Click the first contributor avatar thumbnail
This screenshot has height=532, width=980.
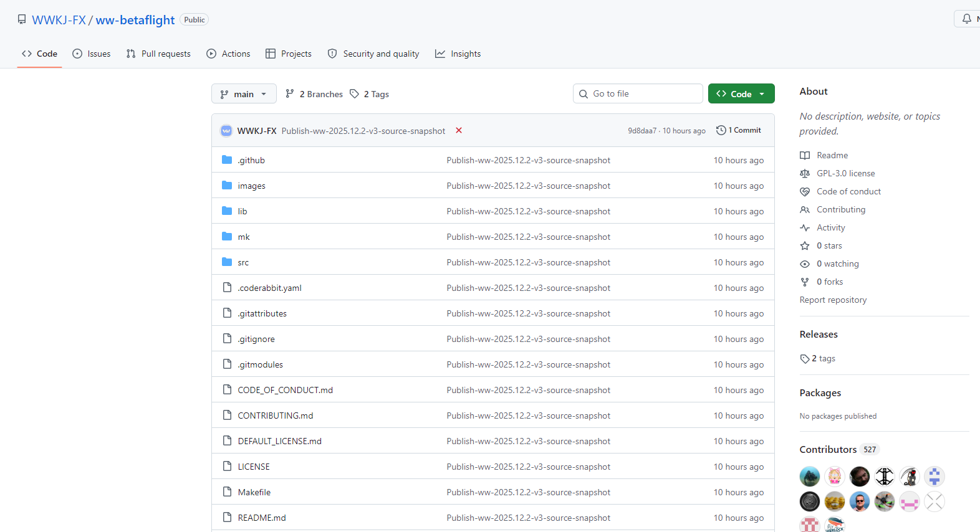point(809,477)
